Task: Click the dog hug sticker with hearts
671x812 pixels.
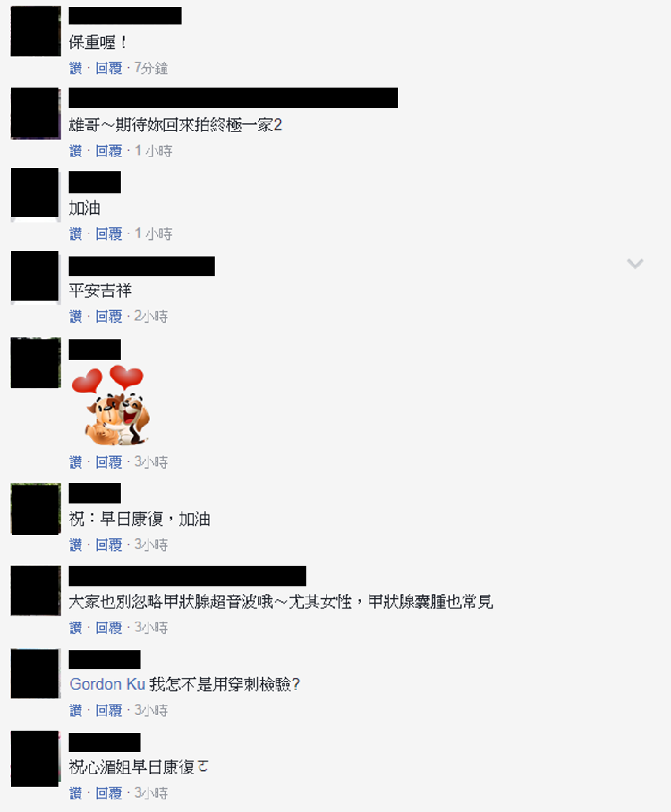Action: 111,405
